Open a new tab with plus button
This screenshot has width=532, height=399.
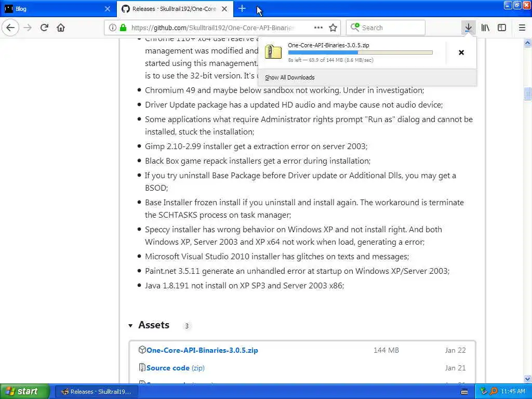242,8
